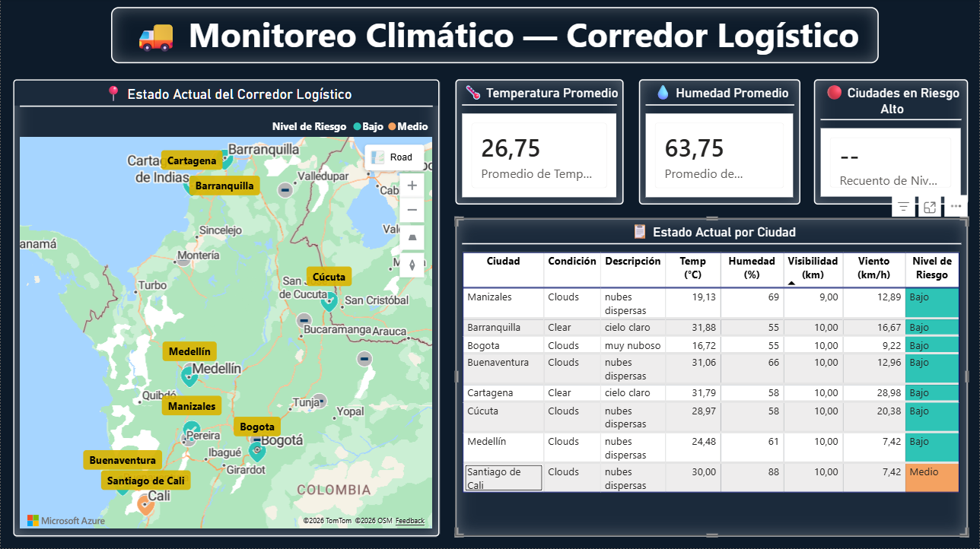
Task: Click gray minus marker near Valledupar
Action: point(285,189)
